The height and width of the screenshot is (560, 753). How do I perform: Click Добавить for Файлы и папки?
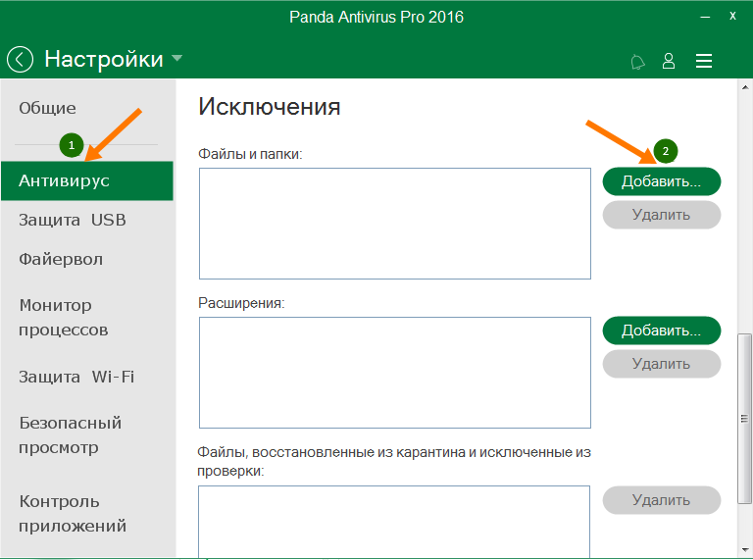pyautogui.click(x=661, y=181)
